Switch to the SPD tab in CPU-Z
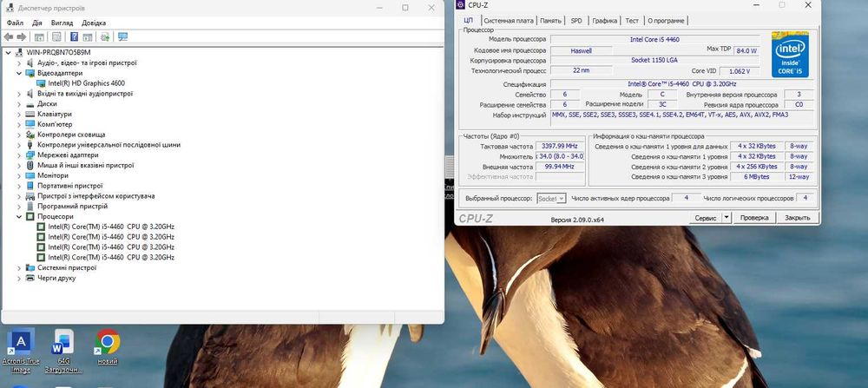The width and height of the screenshot is (868, 388). pyautogui.click(x=576, y=21)
